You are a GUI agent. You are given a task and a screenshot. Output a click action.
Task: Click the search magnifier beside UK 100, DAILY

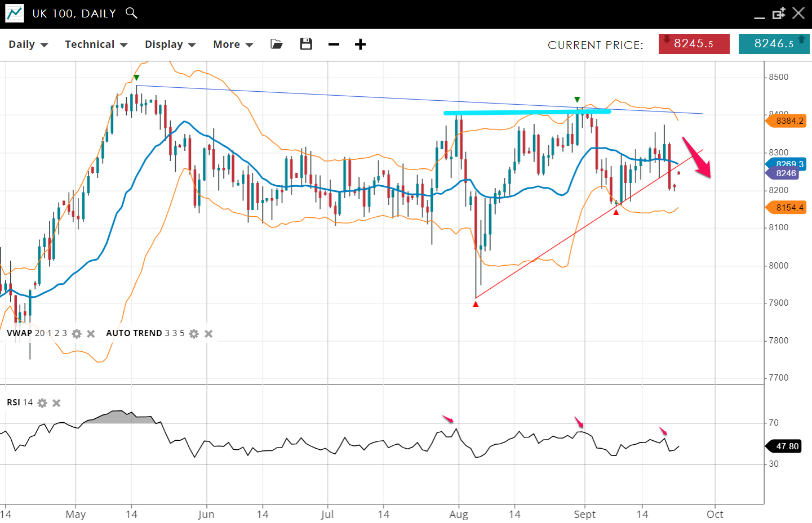click(x=131, y=13)
